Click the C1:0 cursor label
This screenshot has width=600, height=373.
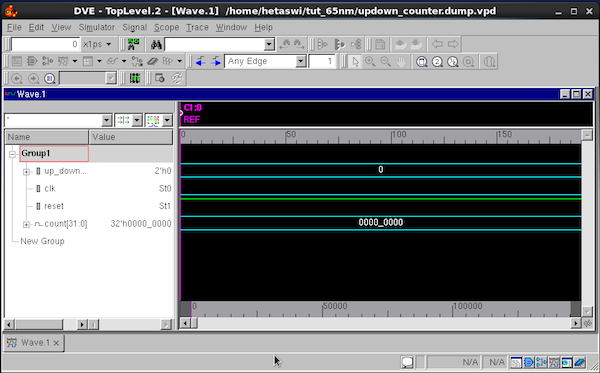(192, 108)
